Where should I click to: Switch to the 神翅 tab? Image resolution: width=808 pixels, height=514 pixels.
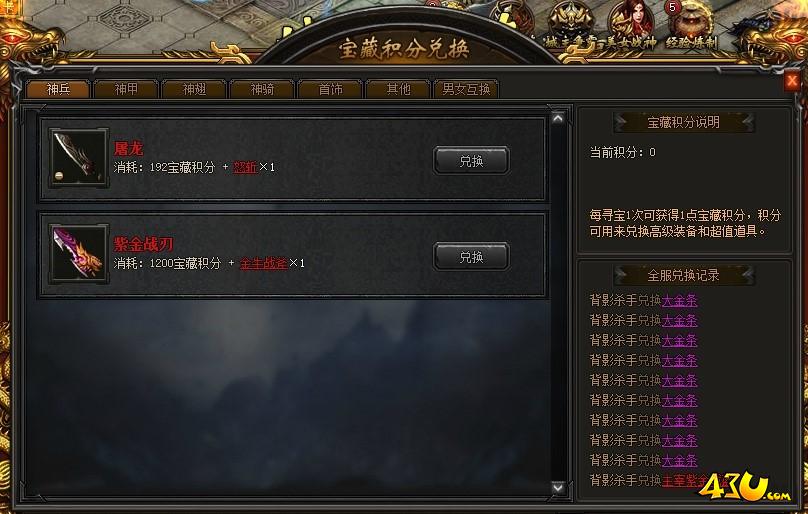point(194,89)
